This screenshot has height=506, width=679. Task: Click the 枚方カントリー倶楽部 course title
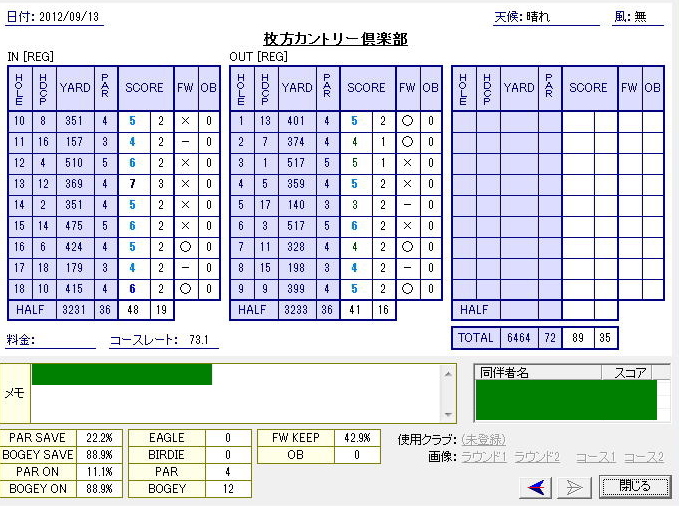coord(336,39)
